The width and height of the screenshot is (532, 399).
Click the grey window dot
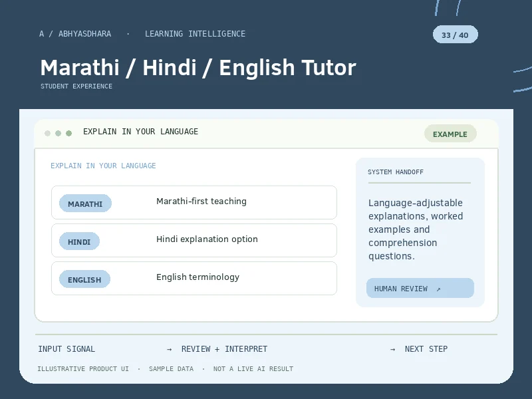coord(47,134)
